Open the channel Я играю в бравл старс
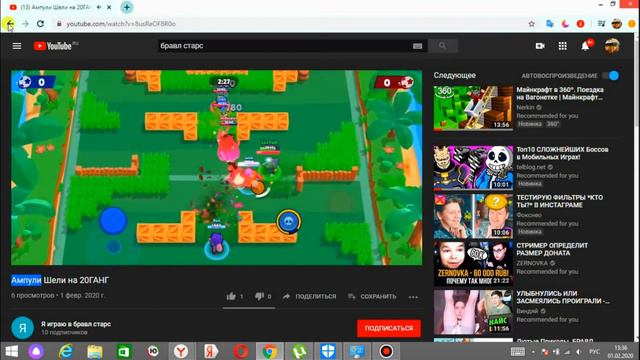The height and width of the screenshot is (360, 640). tap(76, 324)
